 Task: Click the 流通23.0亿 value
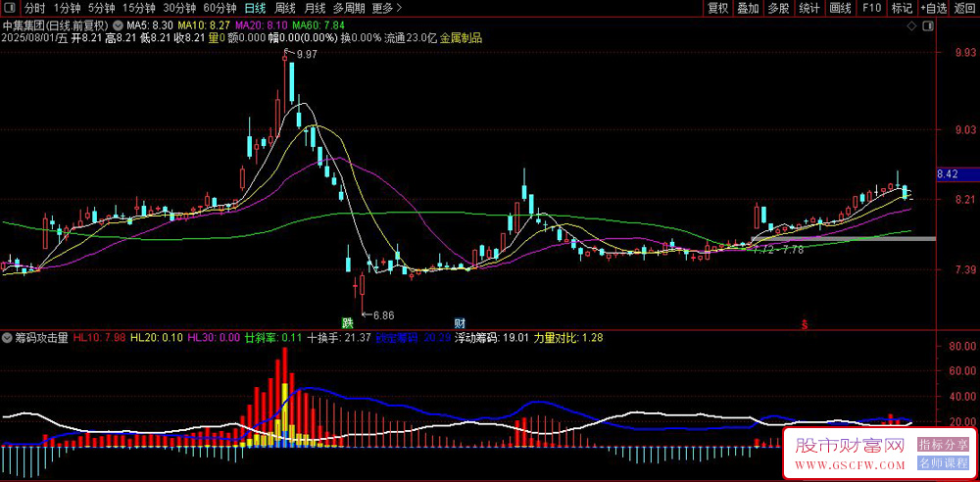tap(411, 38)
